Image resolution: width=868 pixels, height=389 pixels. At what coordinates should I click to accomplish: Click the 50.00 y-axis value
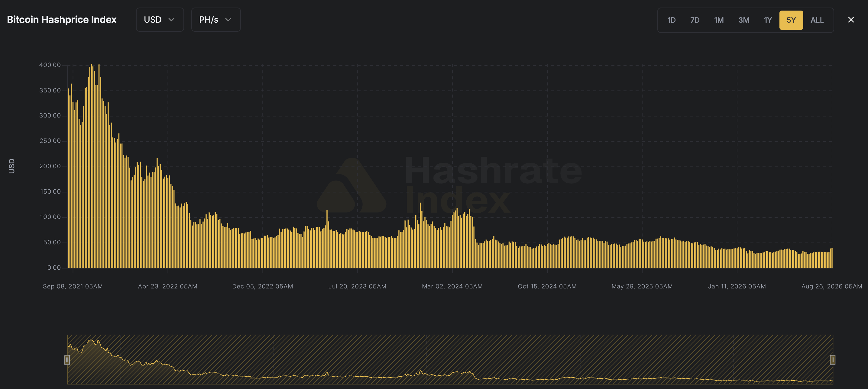pos(52,243)
